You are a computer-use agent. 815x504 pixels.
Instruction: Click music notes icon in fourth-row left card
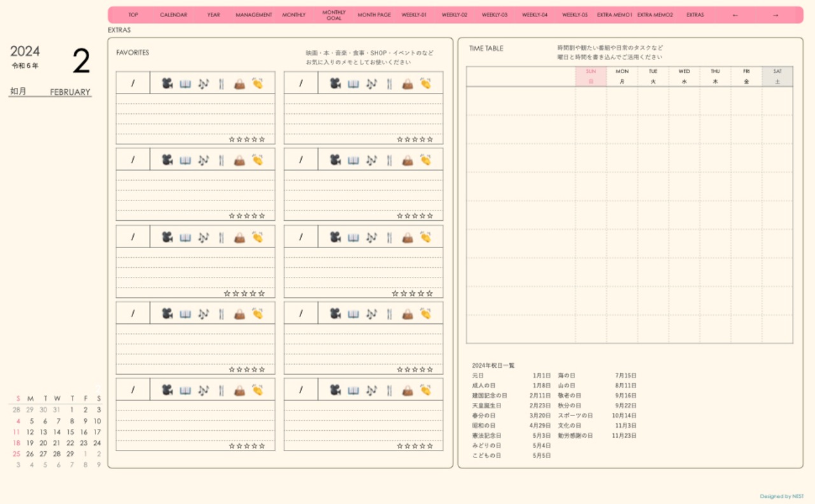tap(203, 313)
